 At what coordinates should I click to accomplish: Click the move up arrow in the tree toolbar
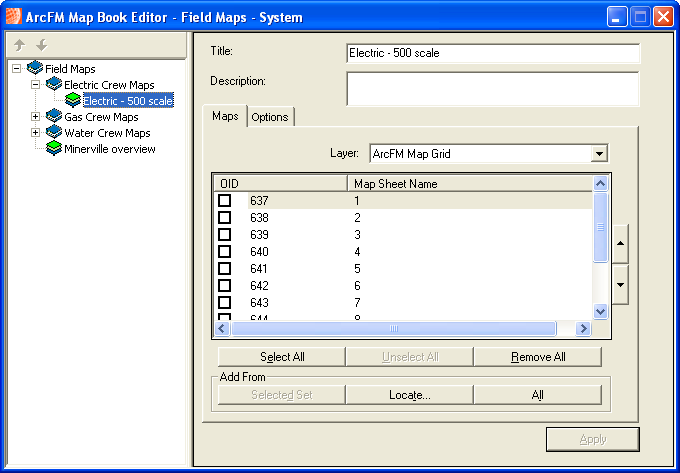pos(20,45)
